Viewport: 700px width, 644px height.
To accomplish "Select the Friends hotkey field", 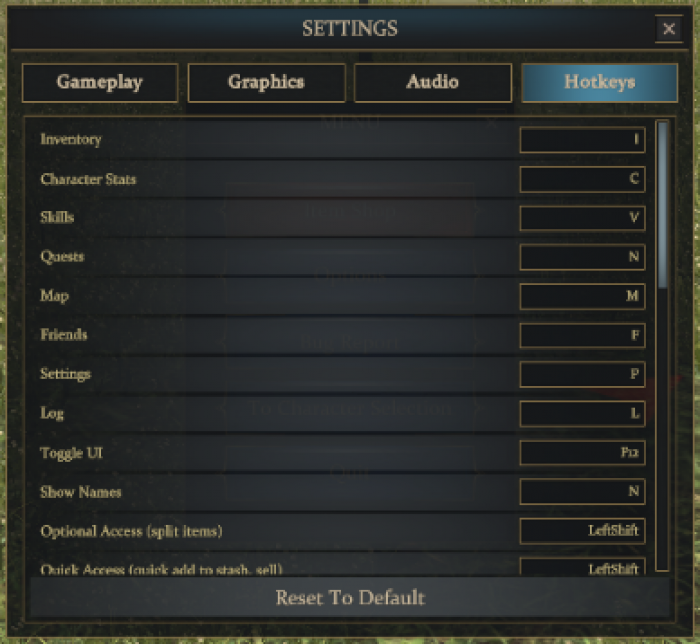I will (x=582, y=335).
